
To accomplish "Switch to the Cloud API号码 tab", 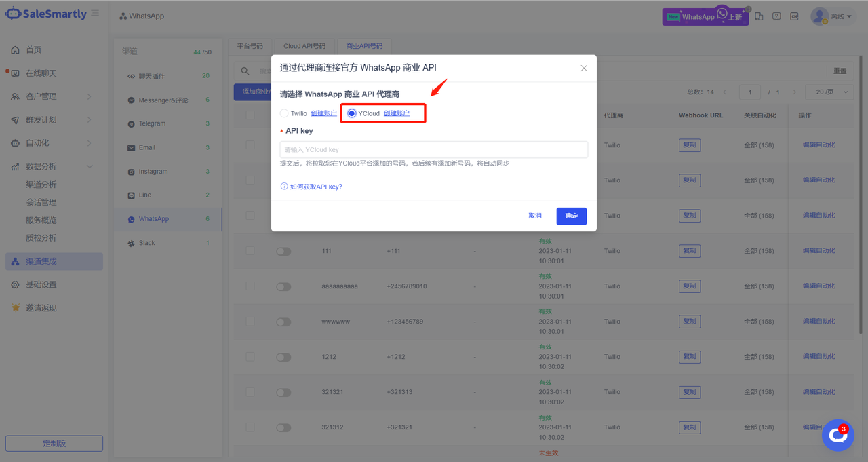I will click(304, 46).
